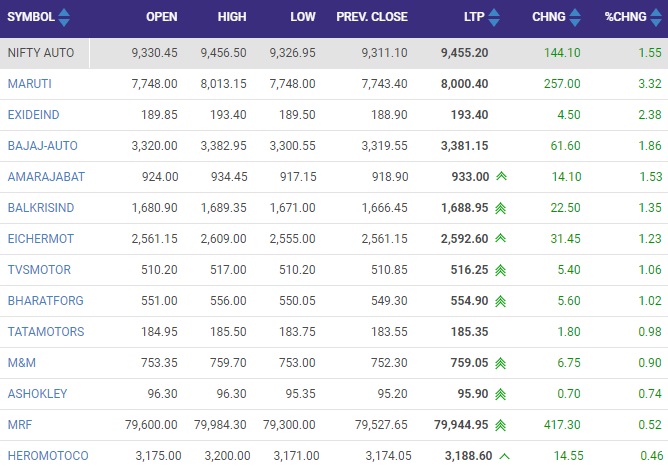Screen dimensions: 668x467
Task: Select TATAMOTORS percent change 0.98
Action: [650, 332]
